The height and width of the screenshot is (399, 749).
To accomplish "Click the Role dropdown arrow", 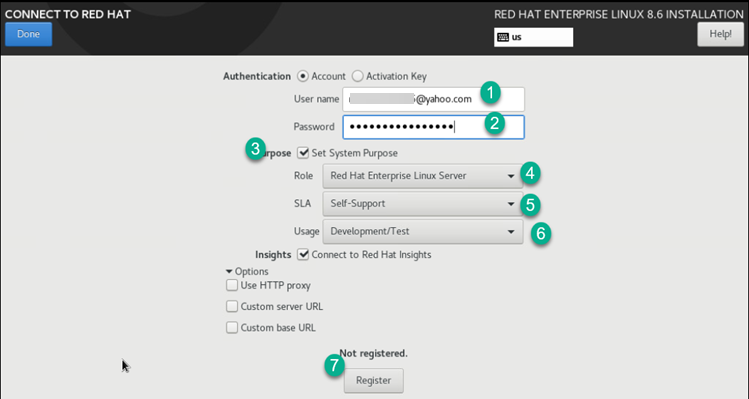I will coord(511,176).
